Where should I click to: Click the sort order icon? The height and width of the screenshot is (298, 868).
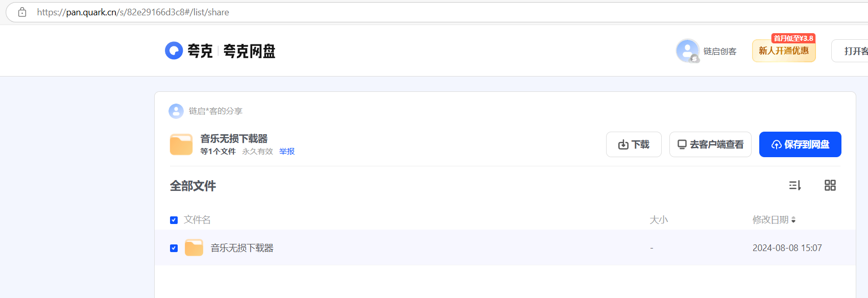click(x=795, y=185)
